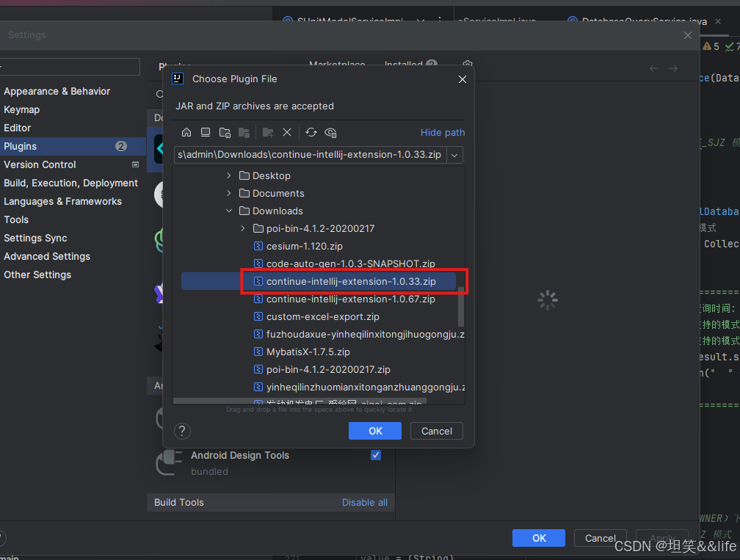
Task: Go to the module directory icon
Action: [x=244, y=133]
